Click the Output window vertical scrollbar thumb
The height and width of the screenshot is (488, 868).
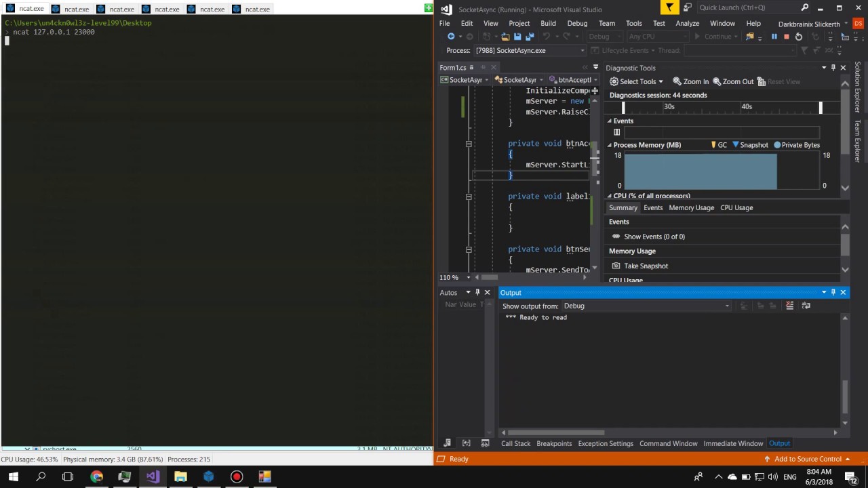tap(845, 396)
